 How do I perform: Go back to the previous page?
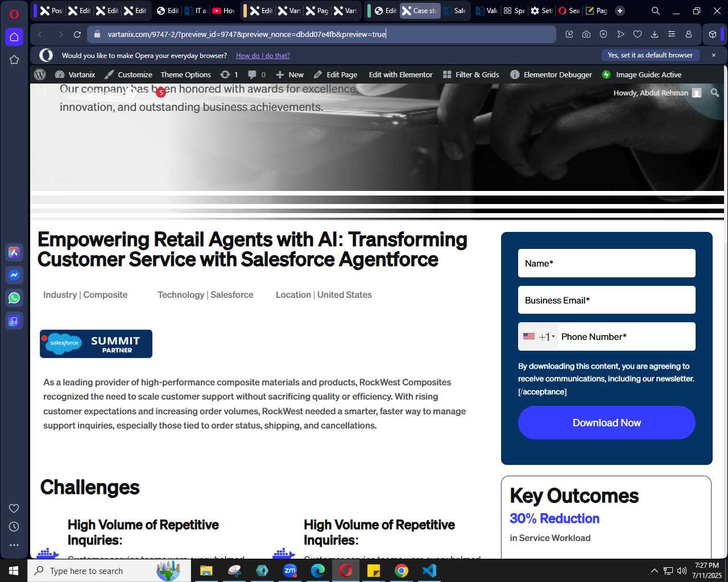[40, 35]
